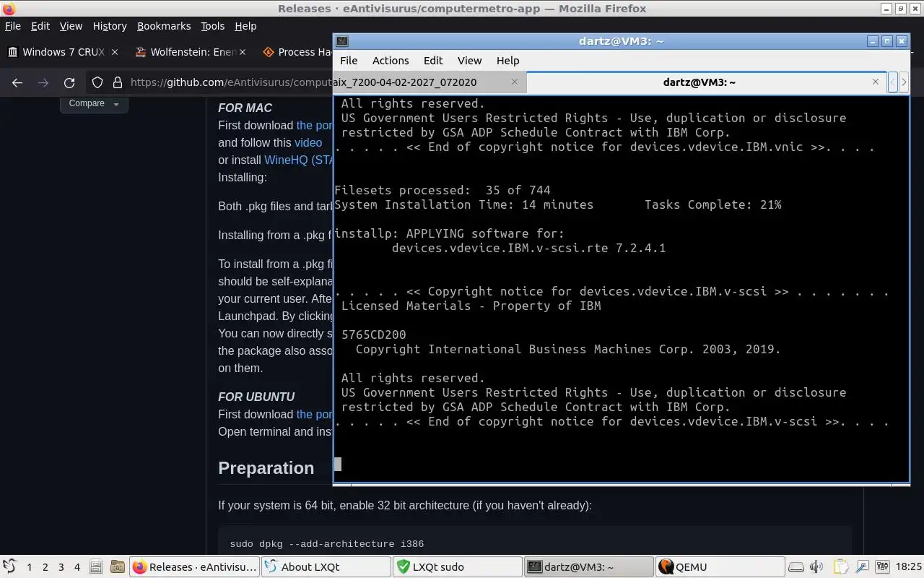Open Firefox View menu
This screenshot has width=924, height=578.
pos(71,26)
